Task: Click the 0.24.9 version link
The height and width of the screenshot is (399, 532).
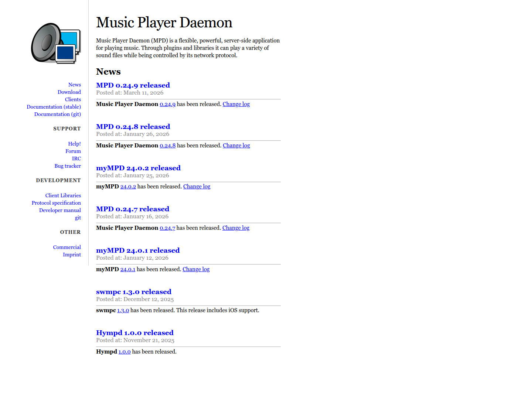Action: click(168, 104)
